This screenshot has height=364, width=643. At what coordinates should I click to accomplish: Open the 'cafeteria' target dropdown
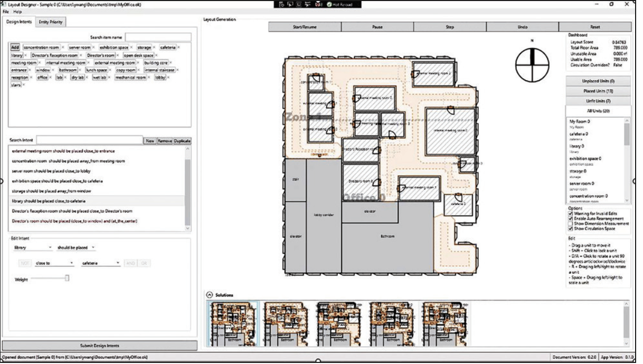(100, 262)
